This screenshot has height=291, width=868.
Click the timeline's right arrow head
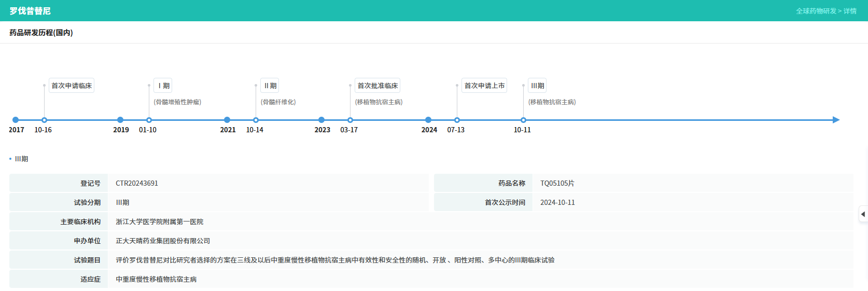click(x=836, y=120)
